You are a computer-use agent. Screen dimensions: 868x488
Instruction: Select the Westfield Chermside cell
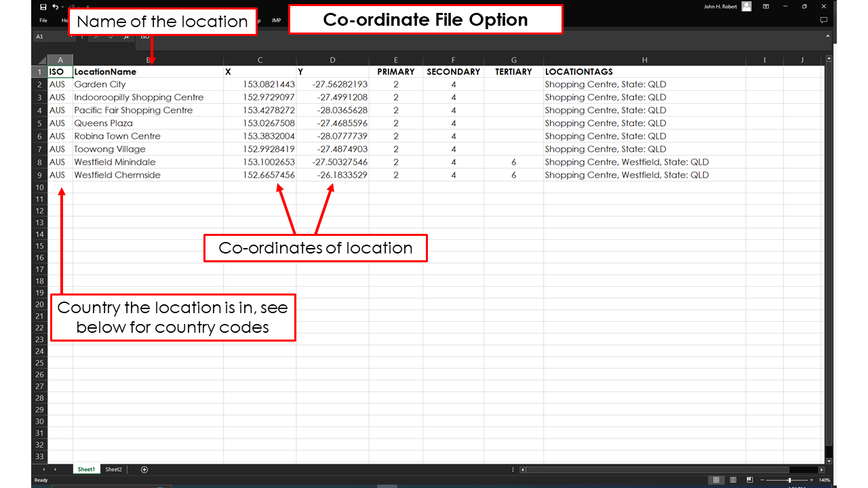(x=148, y=175)
